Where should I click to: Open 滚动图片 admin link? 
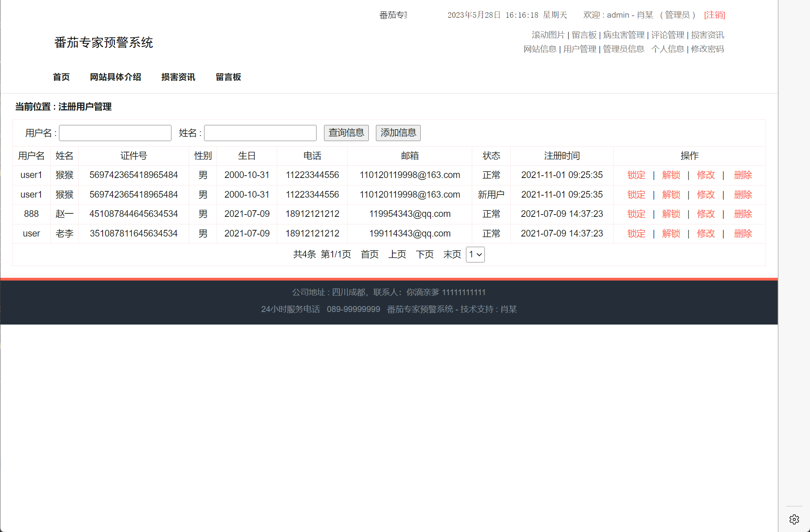[x=548, y=35]
